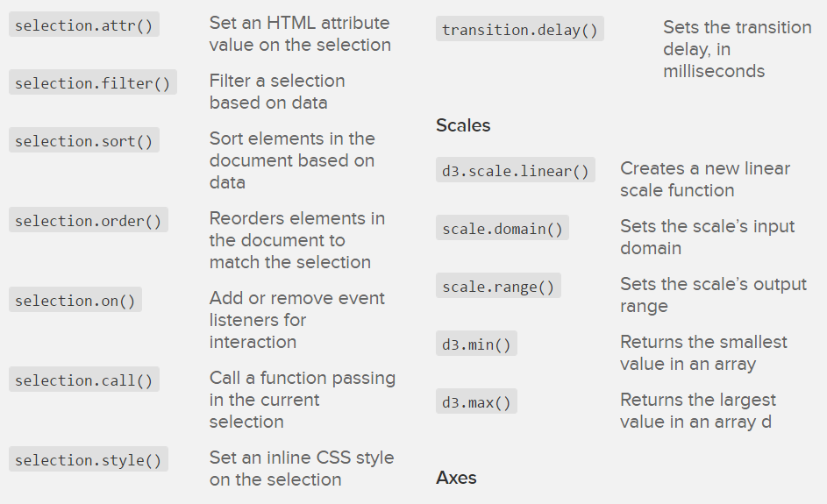827x504 pixels.
Task: Select the 'Filter a selection based on data' text
Action: [277, 91]
